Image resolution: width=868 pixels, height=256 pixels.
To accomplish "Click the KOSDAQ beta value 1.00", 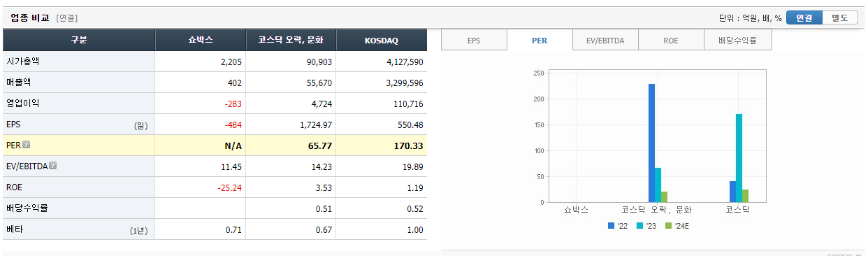I will (414, 230).
